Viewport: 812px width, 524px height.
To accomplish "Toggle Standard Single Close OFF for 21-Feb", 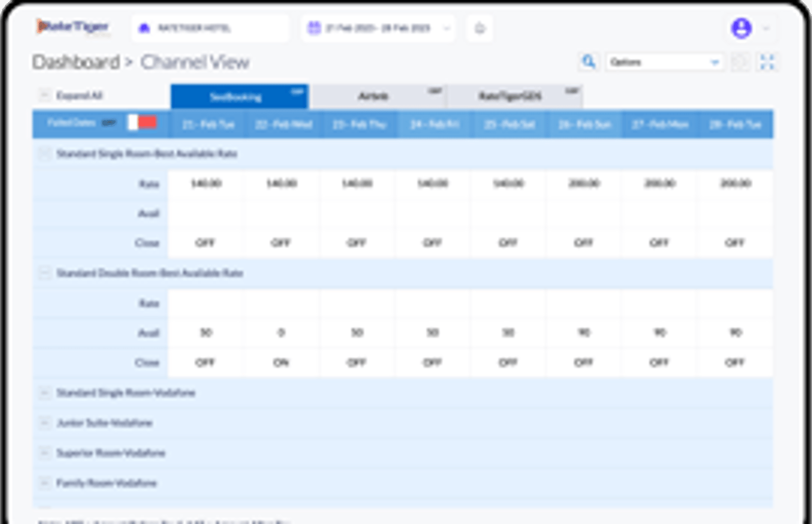I will tap(206, 243).
